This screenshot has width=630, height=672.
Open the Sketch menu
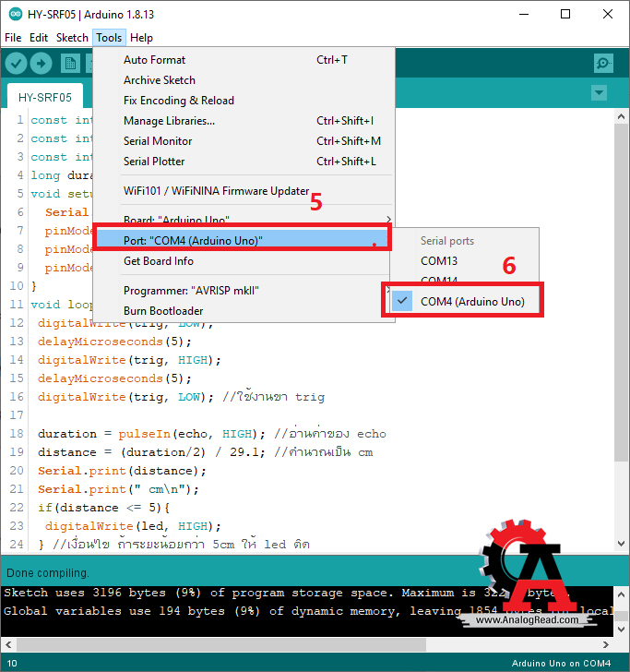(72, 38)
